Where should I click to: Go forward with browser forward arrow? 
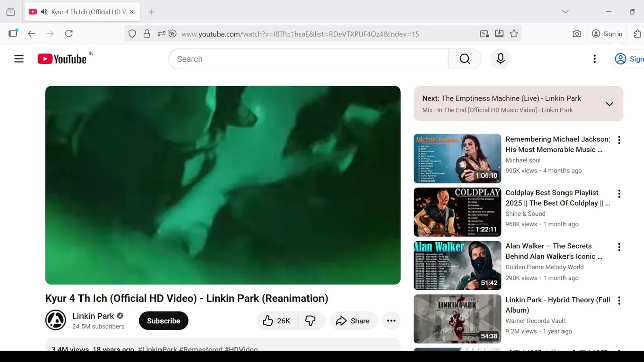[x=50, y=34]
